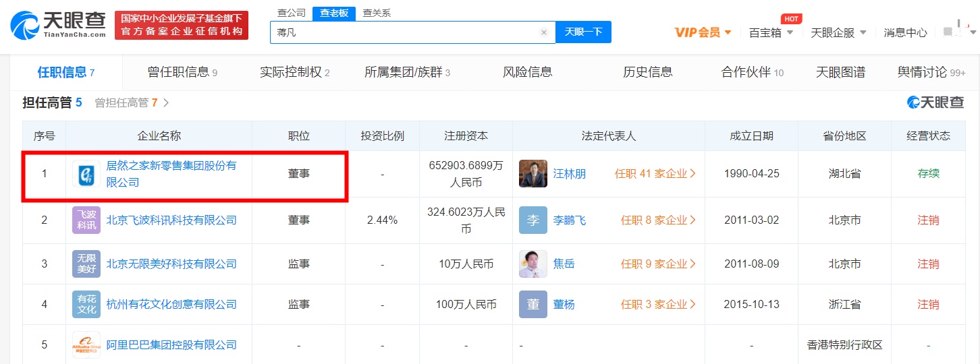This screenshot has width=980, height=364.
Task: Clear the search box with the X icon
Action: click(544, 32)
